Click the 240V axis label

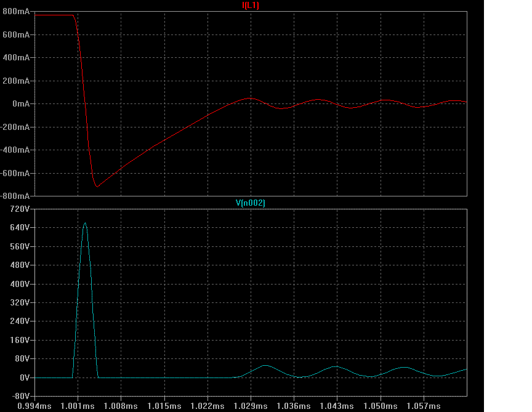[x=20, y=321]
